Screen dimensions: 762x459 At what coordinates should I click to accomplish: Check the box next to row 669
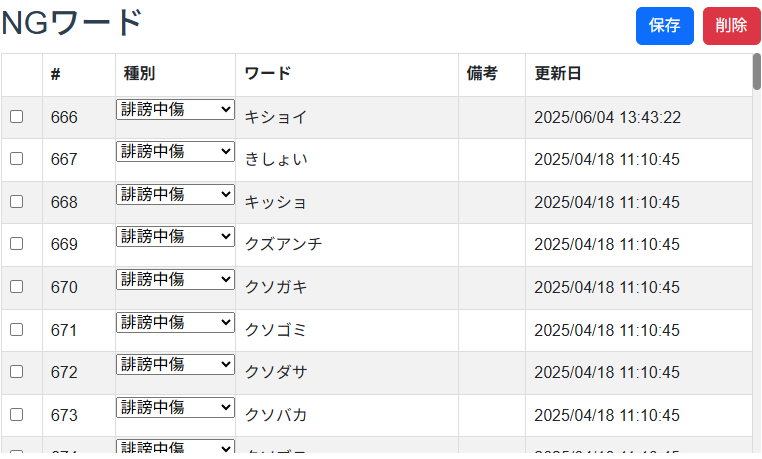(16, 244)
